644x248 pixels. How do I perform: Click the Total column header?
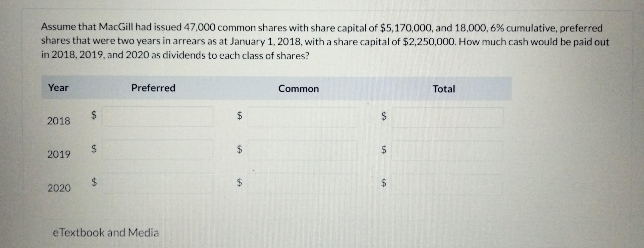[443, 89]
